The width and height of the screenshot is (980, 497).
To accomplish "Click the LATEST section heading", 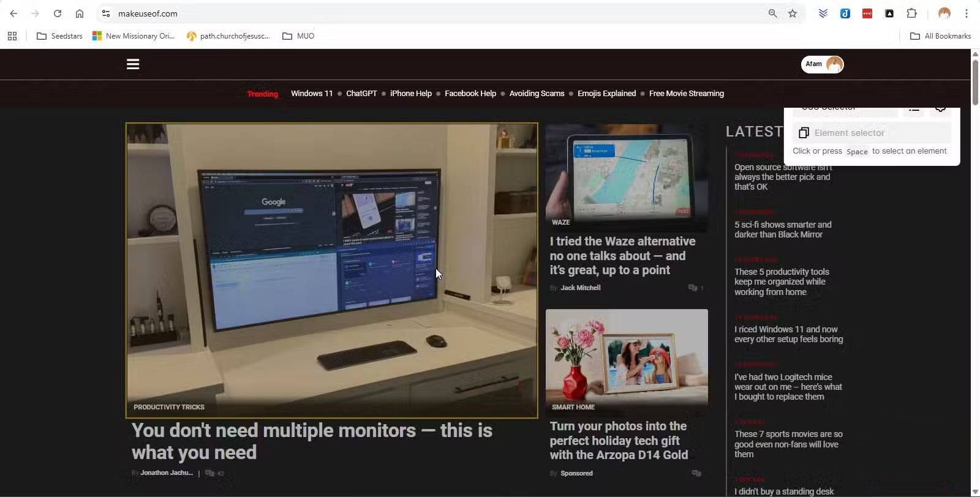I will click(x=755, y=132).
